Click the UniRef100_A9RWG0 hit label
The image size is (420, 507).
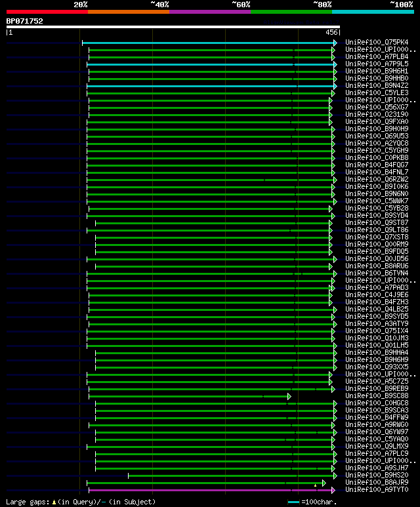tap(377, 425)
